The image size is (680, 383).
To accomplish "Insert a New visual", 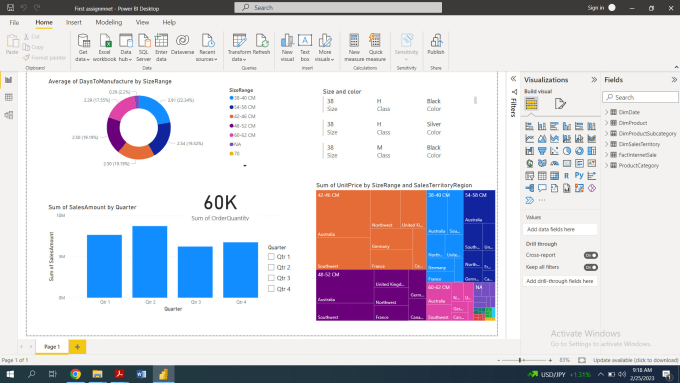I will [287, 48].
